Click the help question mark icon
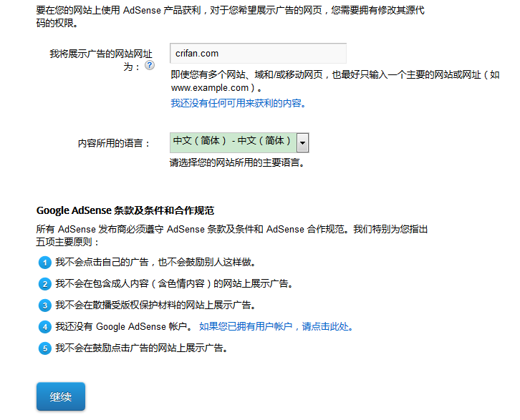Image resolution: width=520 pixels, height=420 pixels. (x=150, y=65)
